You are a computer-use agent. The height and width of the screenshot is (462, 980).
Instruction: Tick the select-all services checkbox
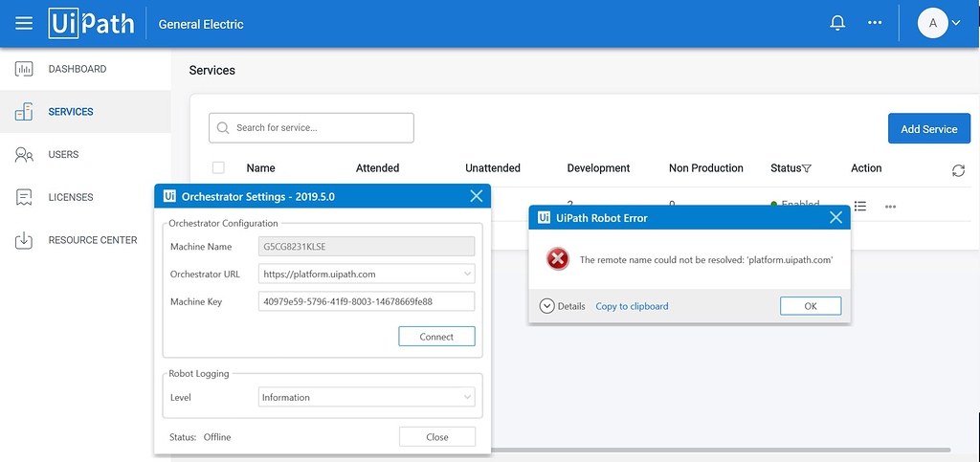tap(218, 167)
